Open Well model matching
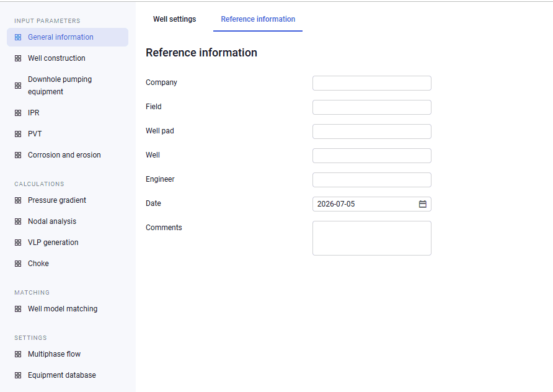 coord(63,309)
